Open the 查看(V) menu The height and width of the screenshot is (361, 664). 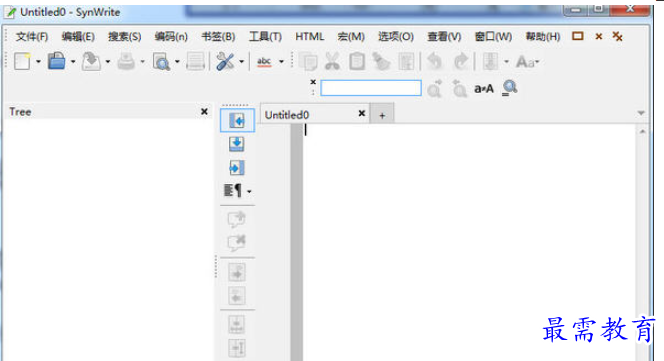click(x=444, y=37)
